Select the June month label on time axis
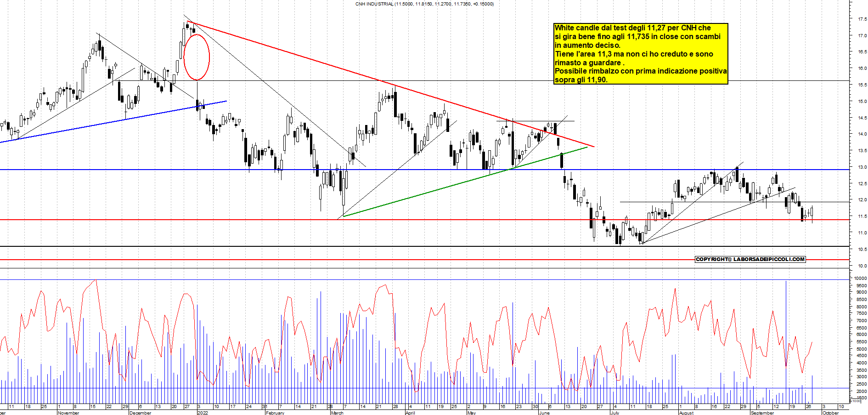Viewport: 868px width, 415px height. click(544, 413)
